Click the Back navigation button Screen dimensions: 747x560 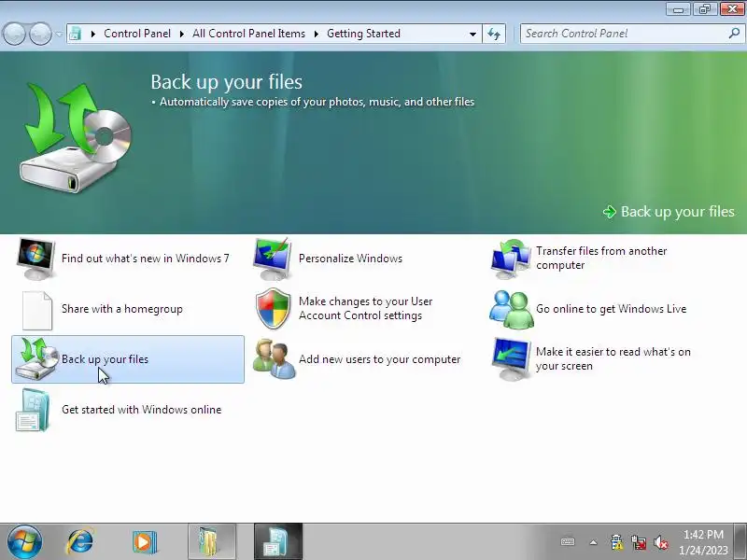[14, 34]
